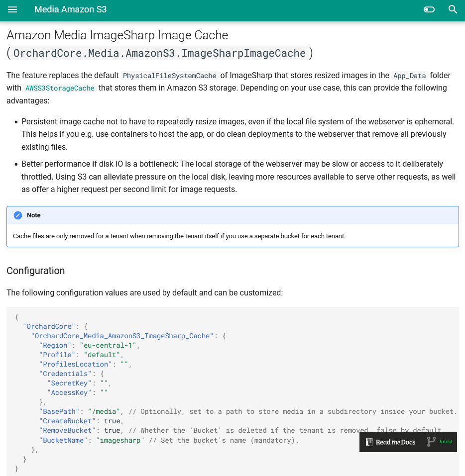Click the "/media" value
Viewport: 465px width, 476px height.
(104, 411)
